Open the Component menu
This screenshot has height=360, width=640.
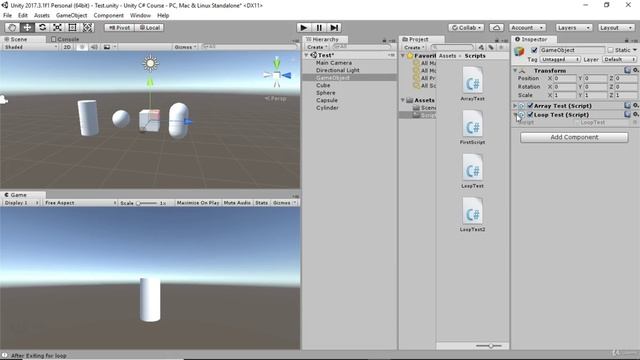click(x=109, y=15)
